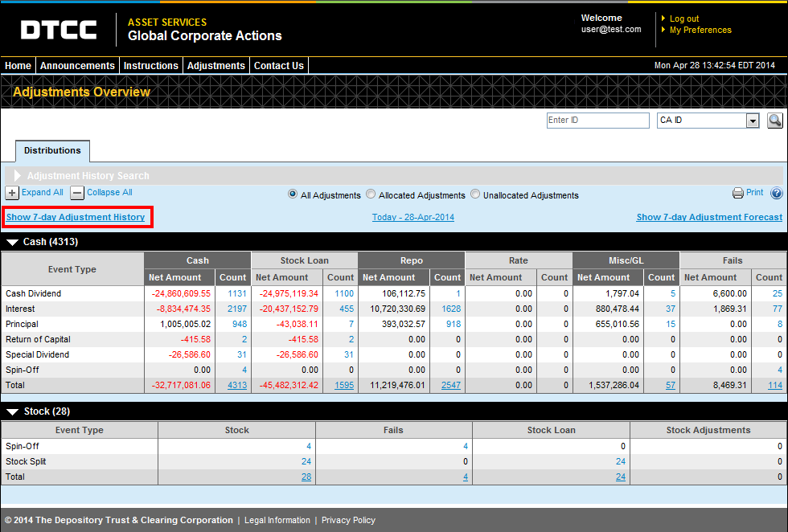The height and width of the screenshot is (532, 788).
Task: Click the minus icon for Collapse All
Action: tap(77, 193)
